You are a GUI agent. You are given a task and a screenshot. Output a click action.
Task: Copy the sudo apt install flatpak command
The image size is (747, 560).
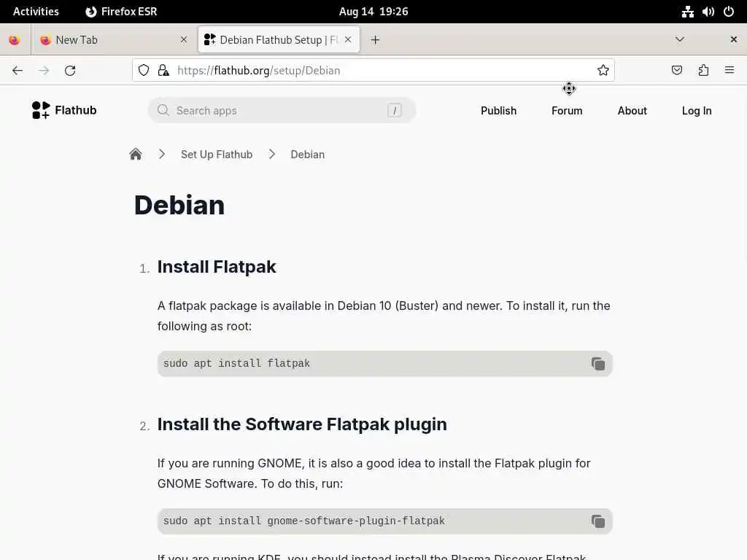click(598, 364)
